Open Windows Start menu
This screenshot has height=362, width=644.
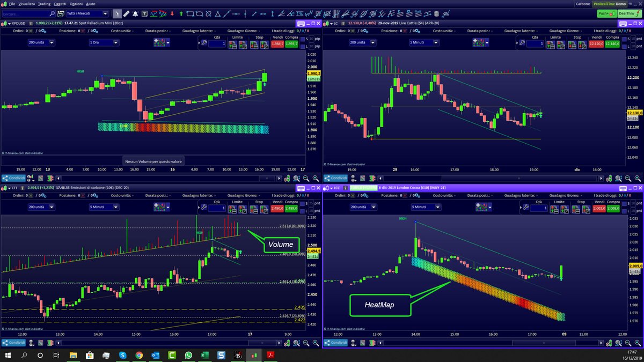[x=8, y=355]
